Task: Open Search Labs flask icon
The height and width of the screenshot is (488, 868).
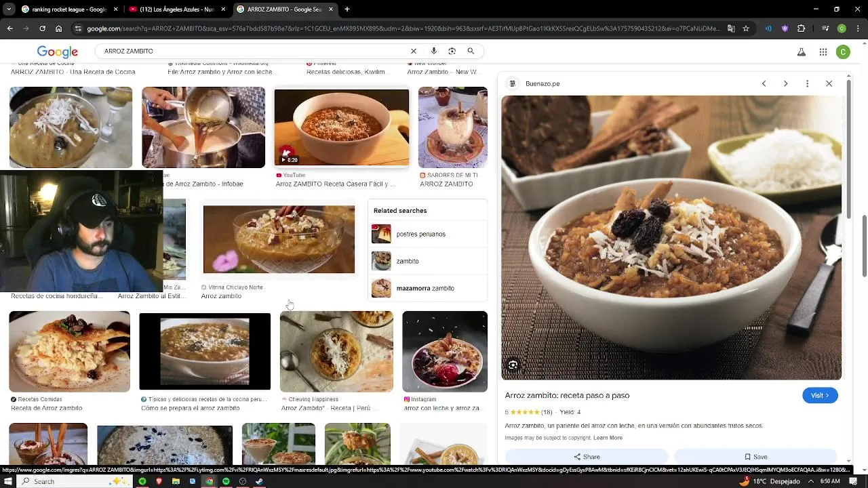Action: tap(801, 52)
